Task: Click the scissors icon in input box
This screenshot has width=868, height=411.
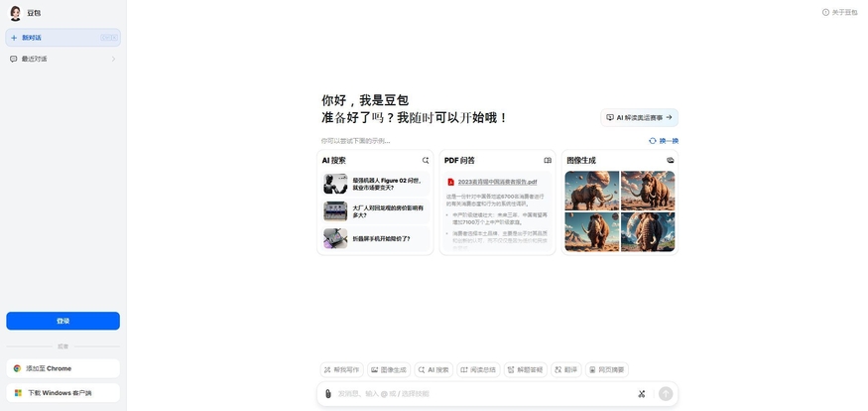Action: pyautogui.click(x=642, y=394)
